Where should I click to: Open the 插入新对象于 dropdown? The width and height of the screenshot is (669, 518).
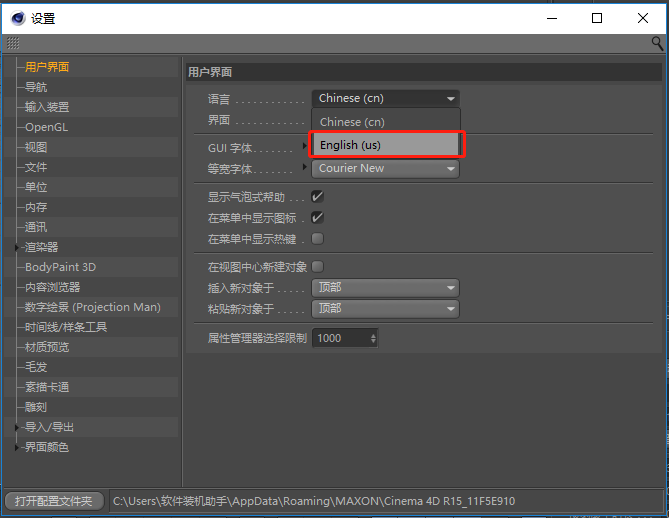[x=386, y=288]
